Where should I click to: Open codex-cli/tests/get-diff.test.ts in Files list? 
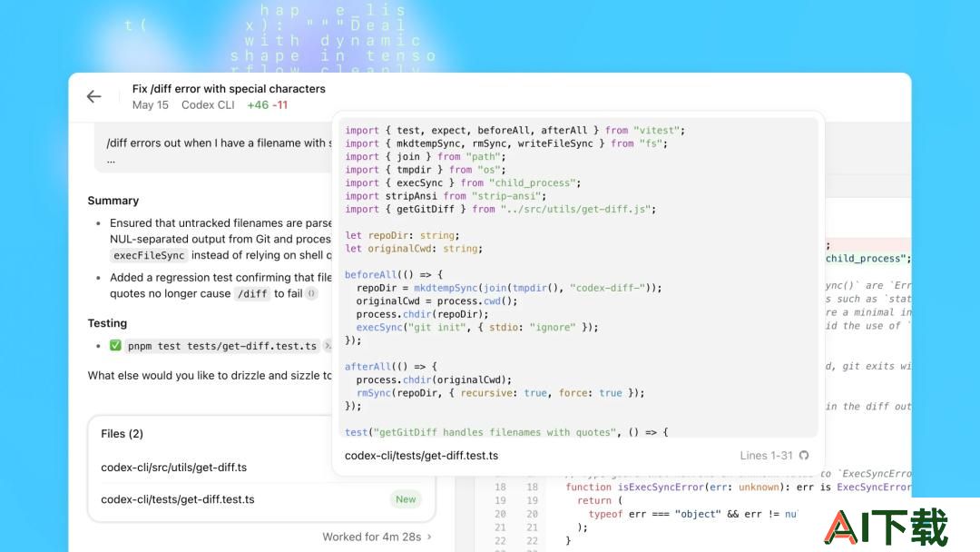coord(178,498)
